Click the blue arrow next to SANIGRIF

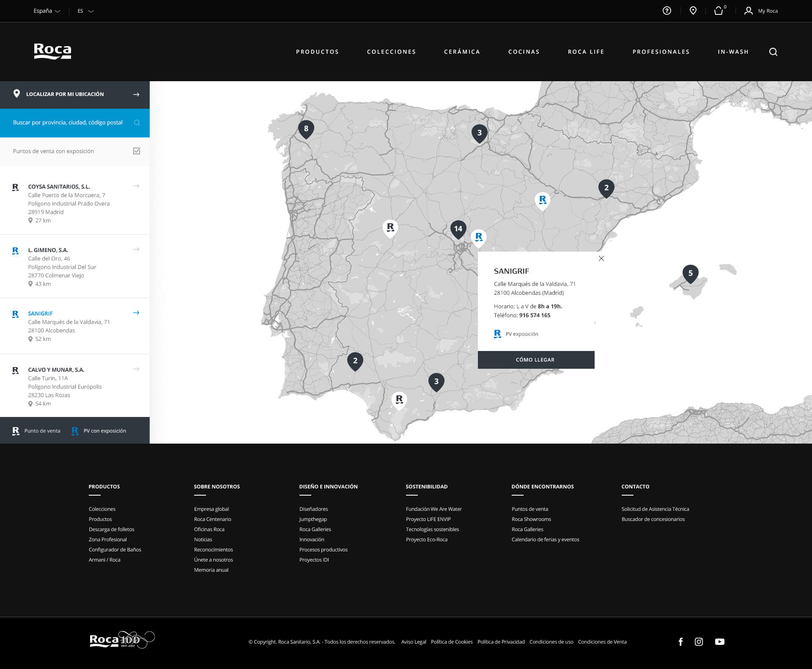coord(136,313)
